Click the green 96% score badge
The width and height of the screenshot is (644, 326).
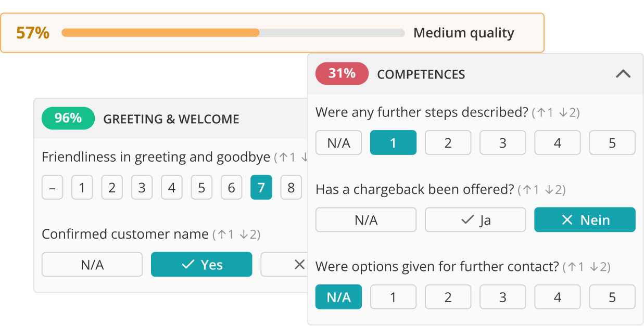pyautogui.click(x=68, y=119)
